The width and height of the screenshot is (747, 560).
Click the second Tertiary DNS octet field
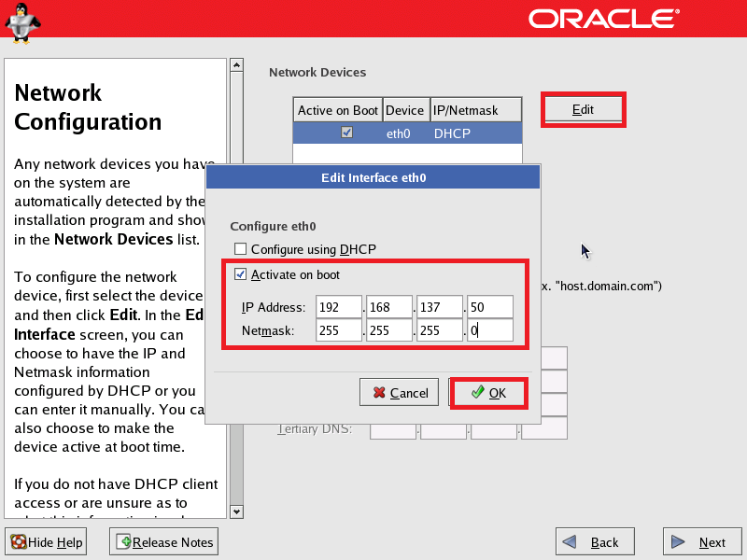coord(444,431)
